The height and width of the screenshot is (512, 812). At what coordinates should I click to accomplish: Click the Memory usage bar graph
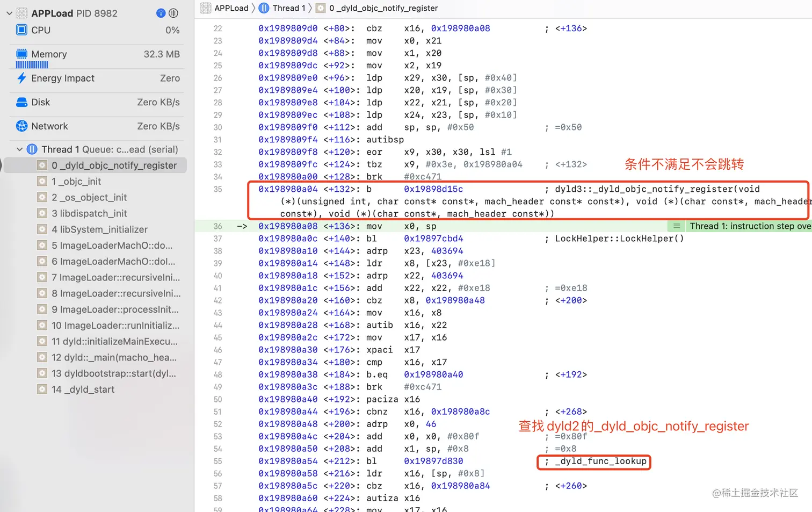click(x=32, y=64)
